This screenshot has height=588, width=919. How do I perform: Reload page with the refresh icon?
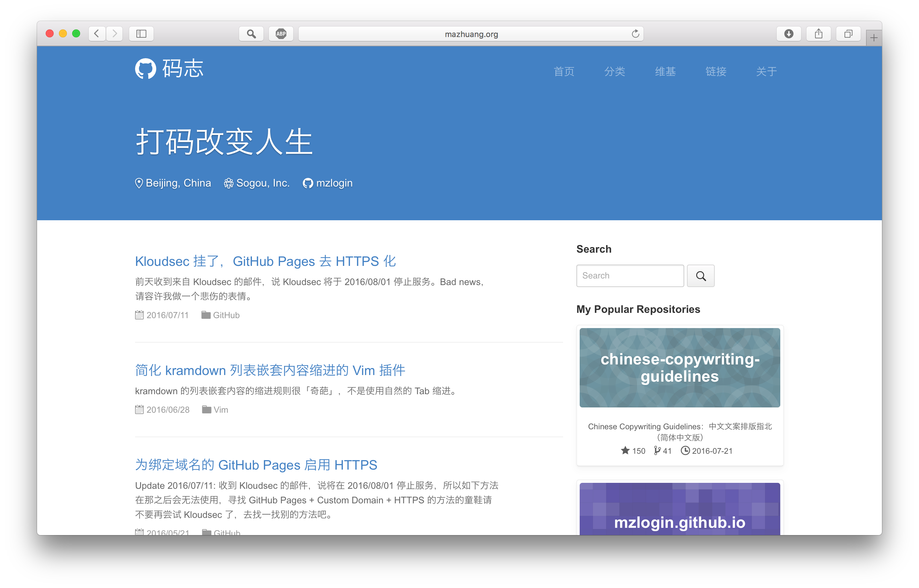coord(635,34)
